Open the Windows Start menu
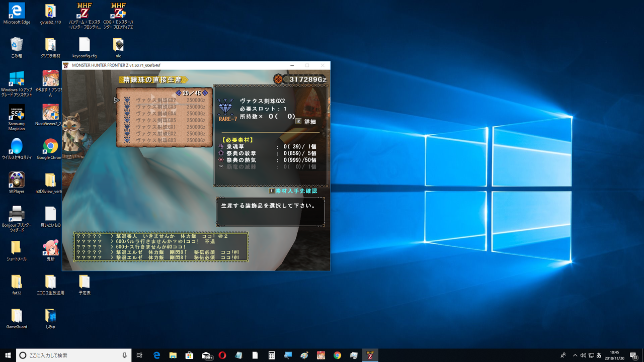Screen dimensions: 644x362 click(8, 355)
